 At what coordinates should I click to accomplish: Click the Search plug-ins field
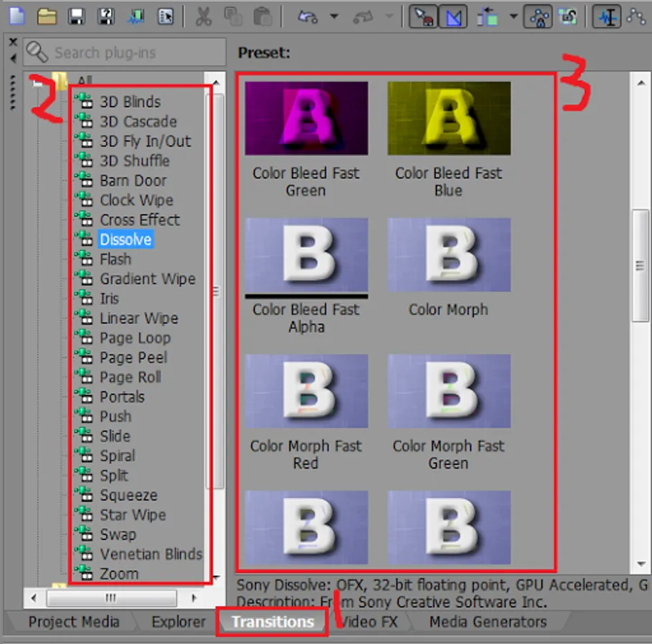(x=125, y=52)
